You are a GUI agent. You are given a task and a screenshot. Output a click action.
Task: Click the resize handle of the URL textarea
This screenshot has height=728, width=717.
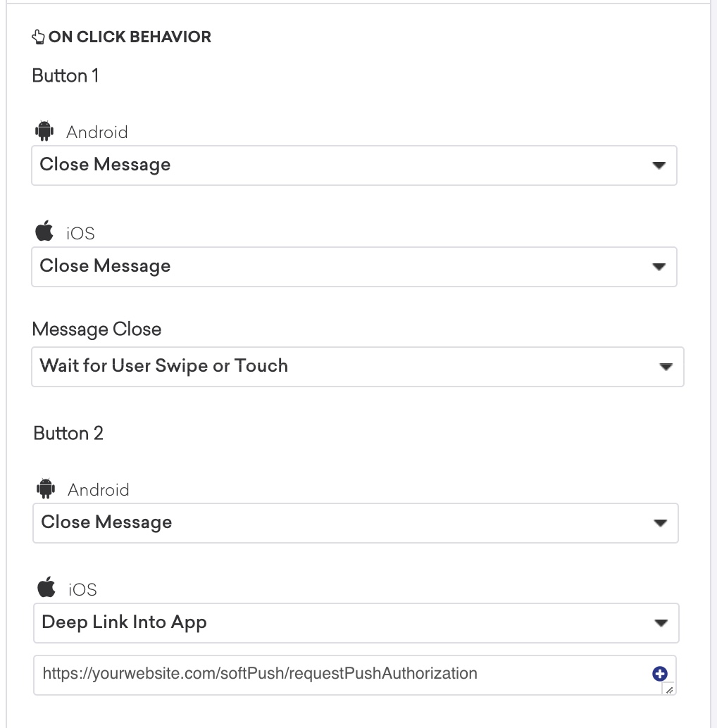[669, 689]
